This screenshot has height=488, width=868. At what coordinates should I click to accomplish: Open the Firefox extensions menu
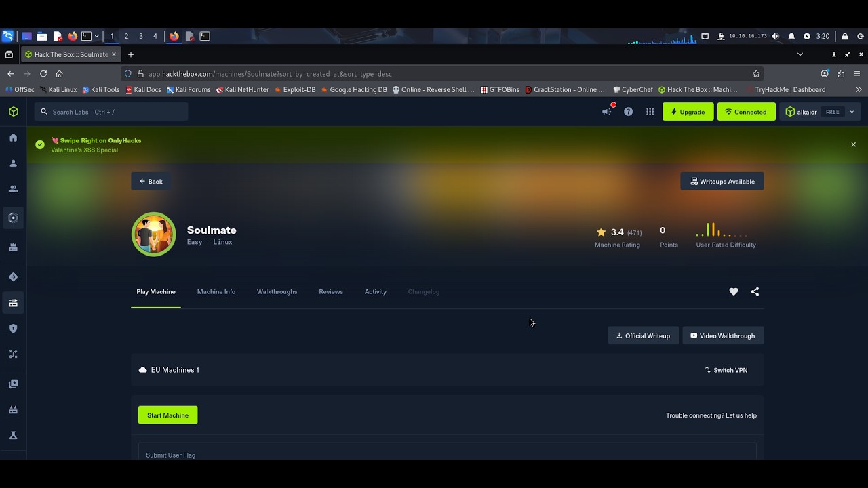click(842, 73)
